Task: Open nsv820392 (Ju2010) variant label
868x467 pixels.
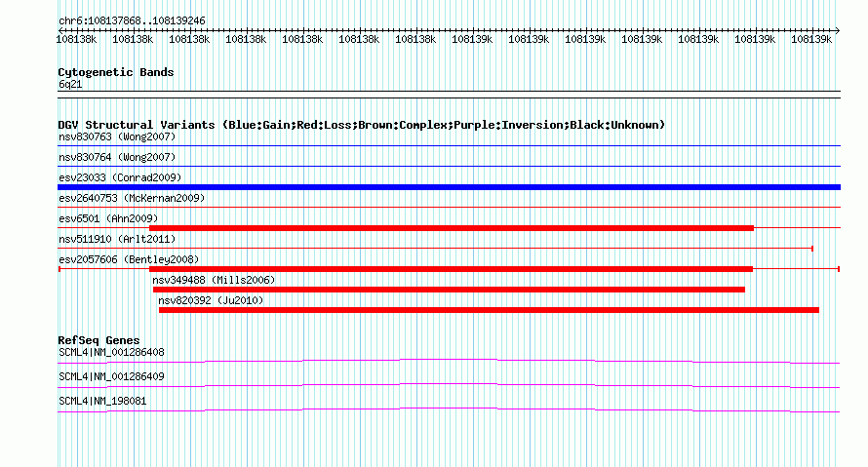Action: click(211, 300)
